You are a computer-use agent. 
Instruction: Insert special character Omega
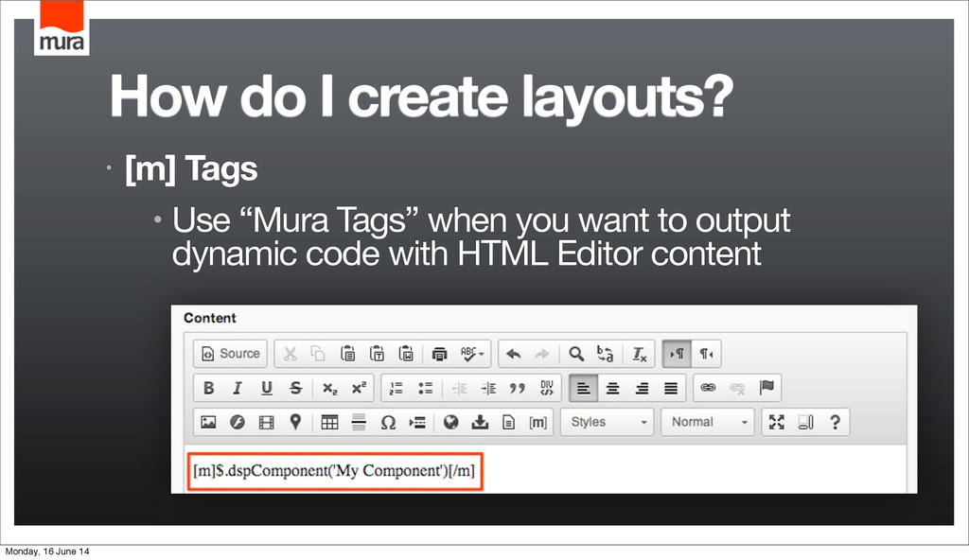(388, 422)
